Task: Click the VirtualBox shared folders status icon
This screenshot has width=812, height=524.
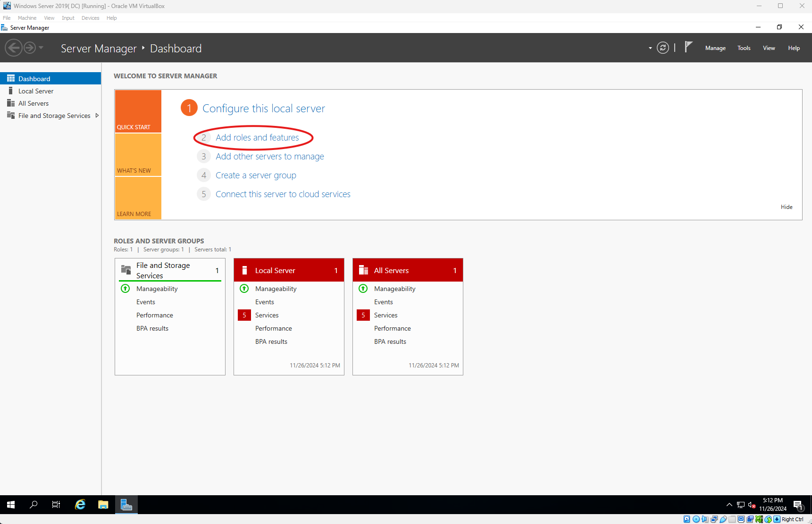Action: point(732,519)
